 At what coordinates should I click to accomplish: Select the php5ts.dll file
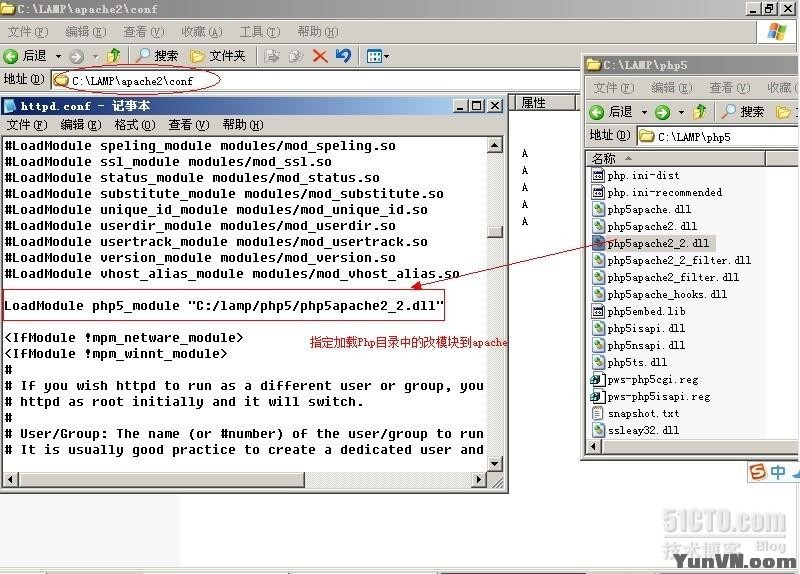629,362
